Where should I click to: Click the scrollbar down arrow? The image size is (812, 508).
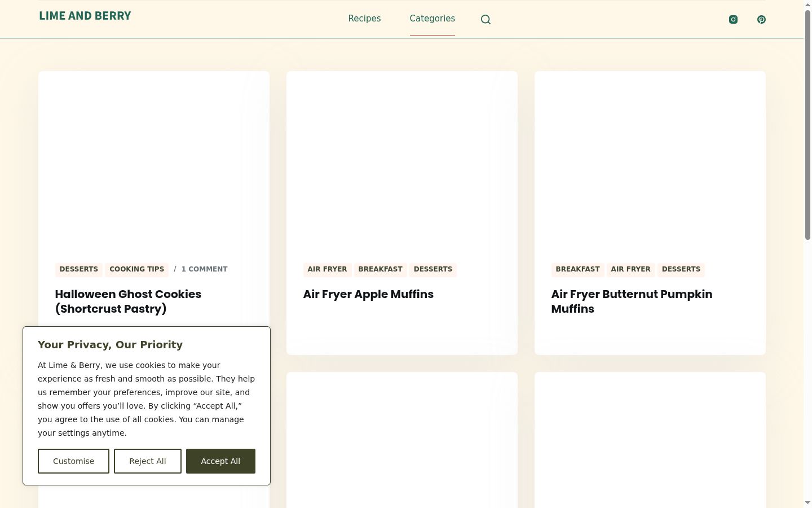point(807,503)
